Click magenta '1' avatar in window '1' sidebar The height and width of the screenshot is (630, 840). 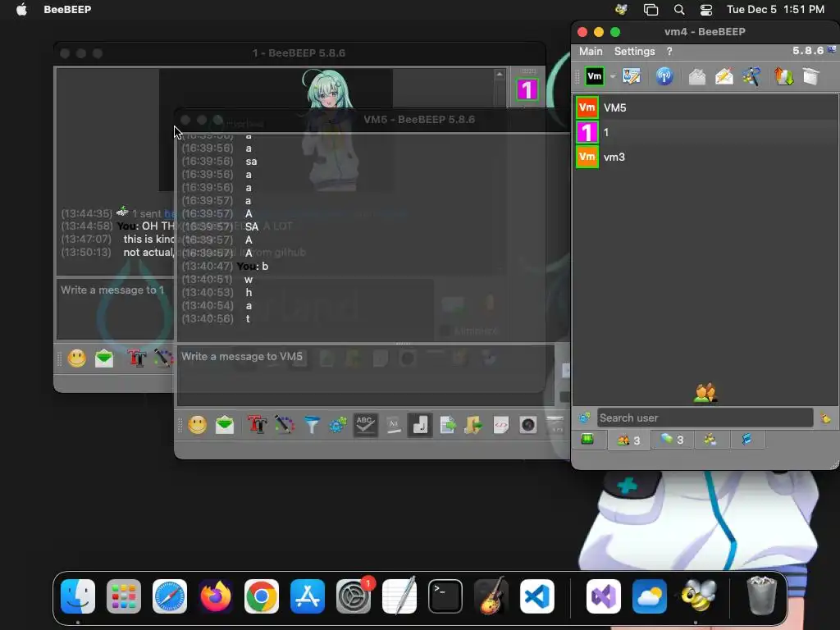pos(527,89)
